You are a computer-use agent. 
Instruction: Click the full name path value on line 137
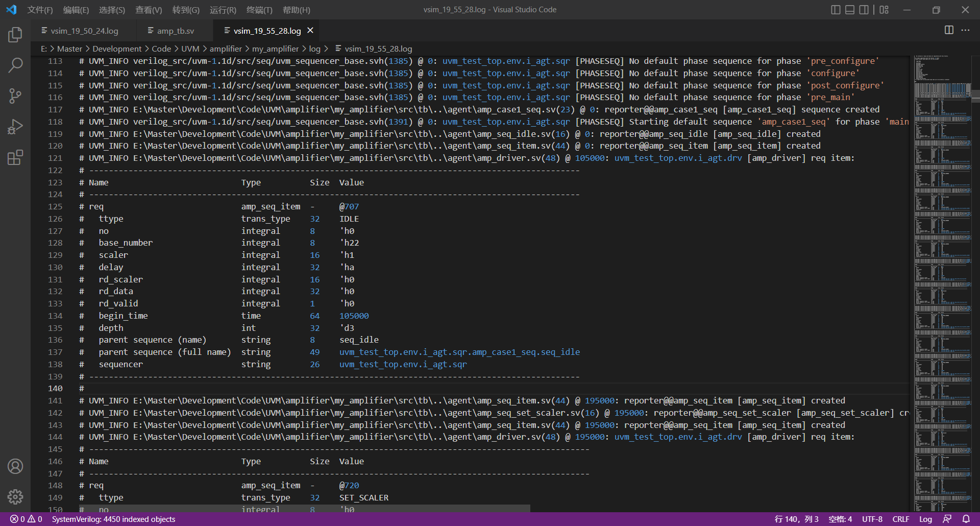point(459,352)
